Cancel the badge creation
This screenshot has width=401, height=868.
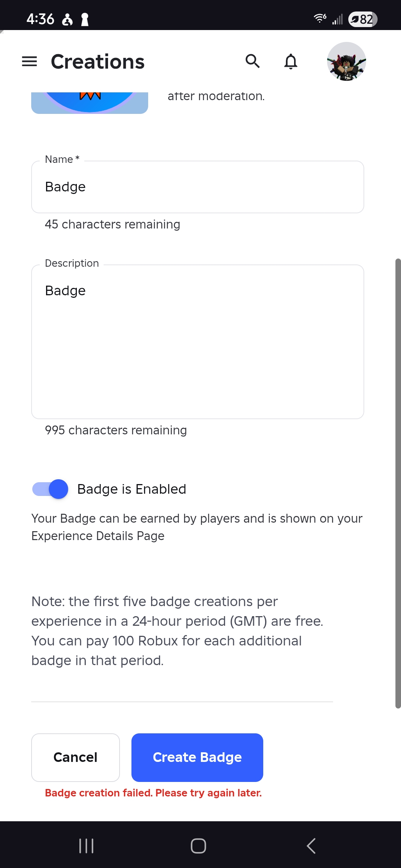pyautogui.click(x=75, y=757)
